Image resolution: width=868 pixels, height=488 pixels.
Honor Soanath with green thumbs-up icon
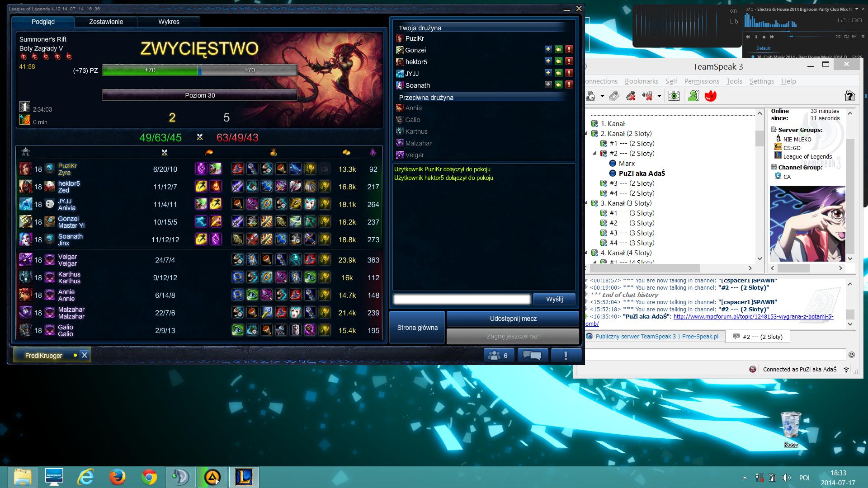(558, 84)
